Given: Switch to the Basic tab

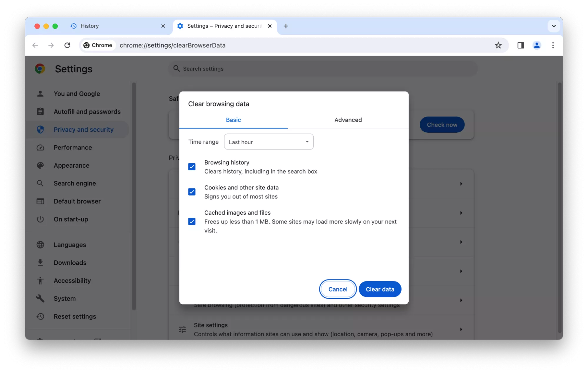Looking at the screenshot, I should tap(233, 120).
